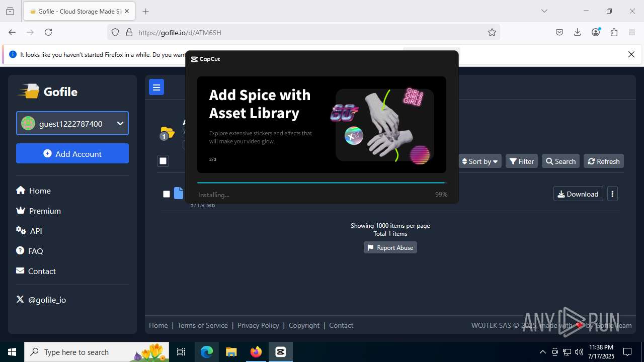Open the @gofile_io X link
This screenshot has height=362, width=644.
pos(41,300)
